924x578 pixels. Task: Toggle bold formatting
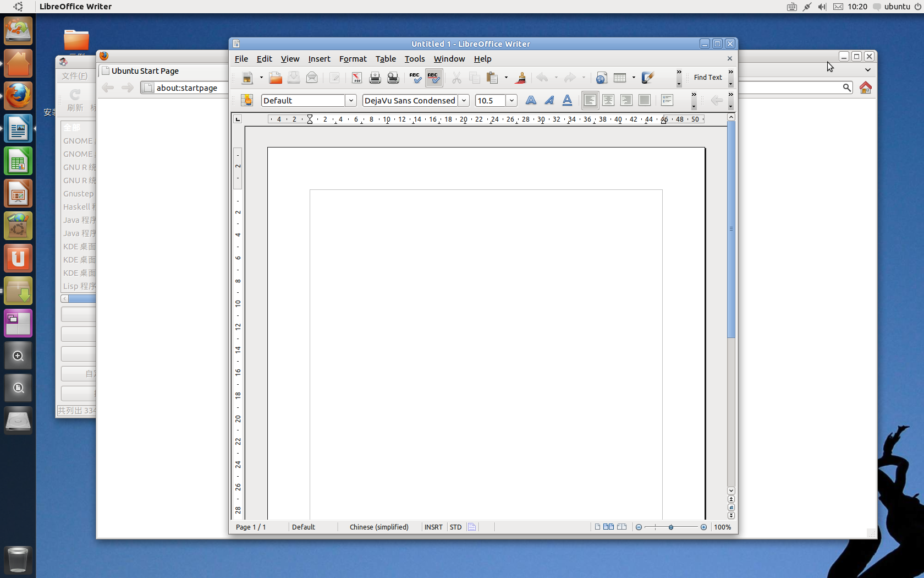tap(530, 100)
